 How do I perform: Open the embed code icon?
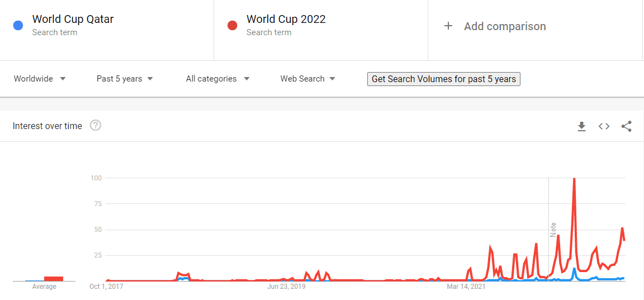tap(604, 126)
